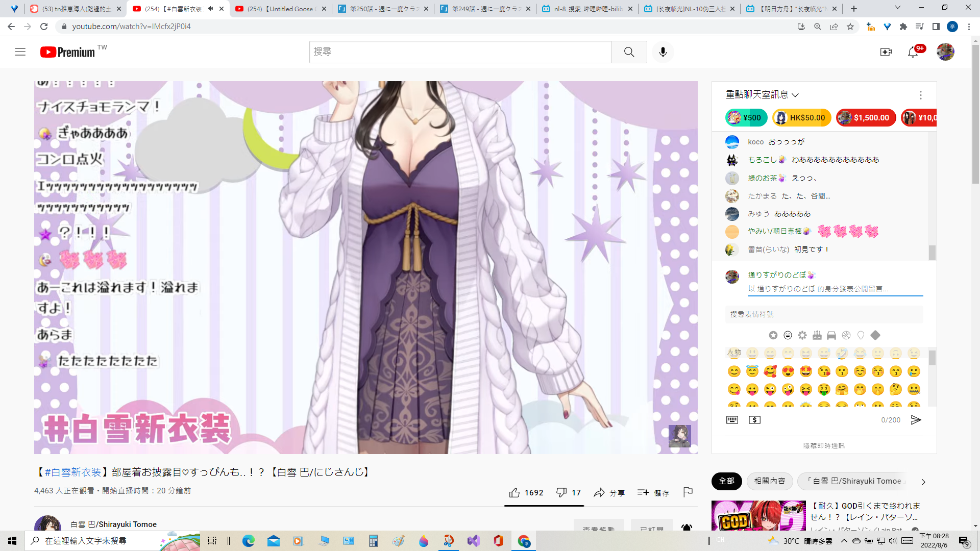Switch emoji picker to keyboard input
Screen dimensions: 980x551
732,420
